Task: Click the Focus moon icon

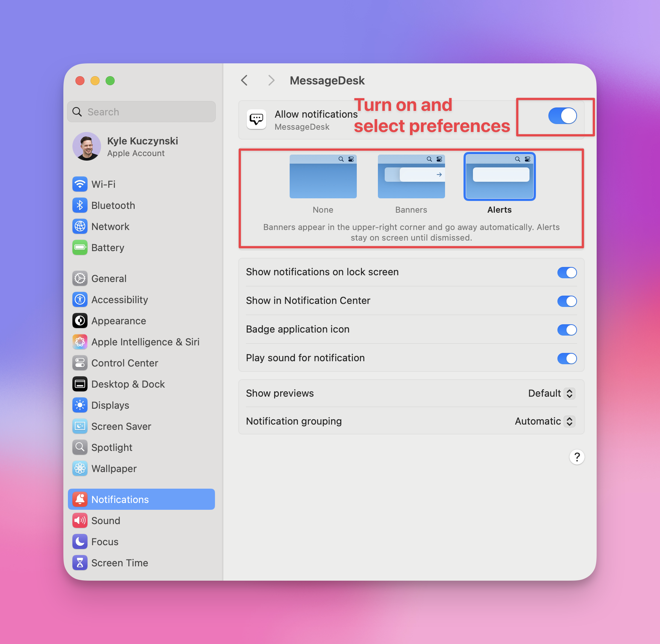Action: [80, 541]
